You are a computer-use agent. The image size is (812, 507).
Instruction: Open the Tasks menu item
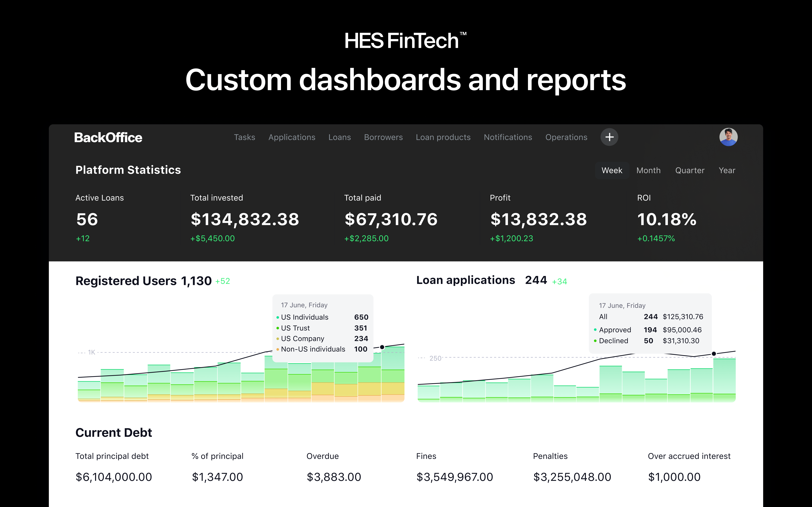(244, 137)
